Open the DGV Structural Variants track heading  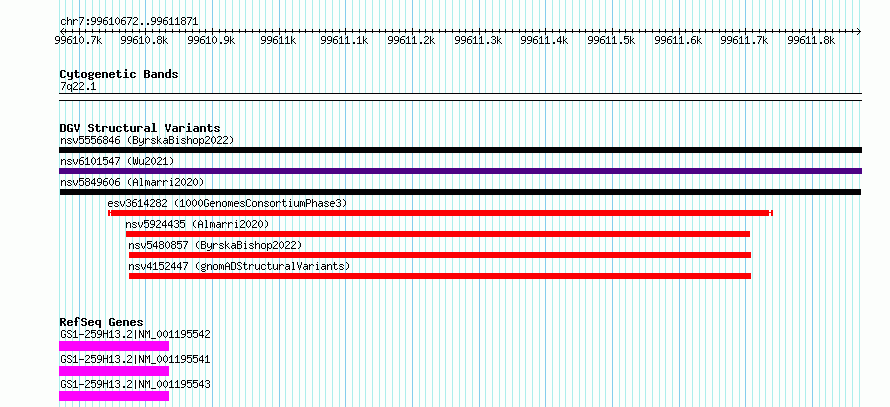click(x=140, y=128)
